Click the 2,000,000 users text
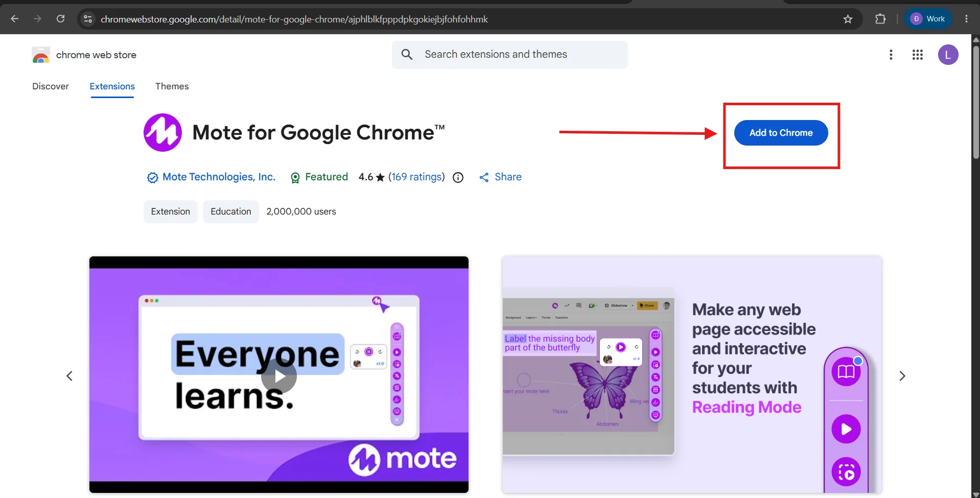Image resolution: width=980 pixels, height=498 pixels. pyautogui.click(x=301, y=211)
